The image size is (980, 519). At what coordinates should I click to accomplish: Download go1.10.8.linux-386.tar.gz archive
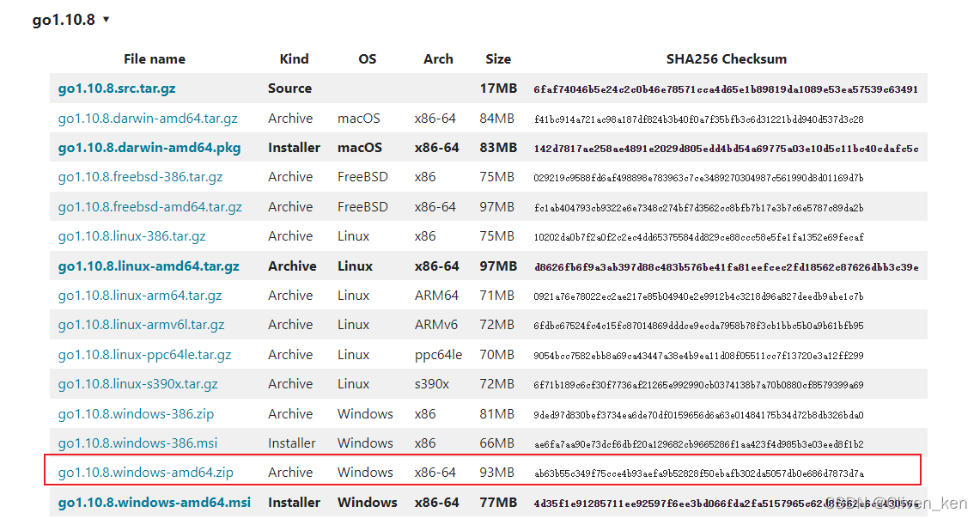point(131,236)
